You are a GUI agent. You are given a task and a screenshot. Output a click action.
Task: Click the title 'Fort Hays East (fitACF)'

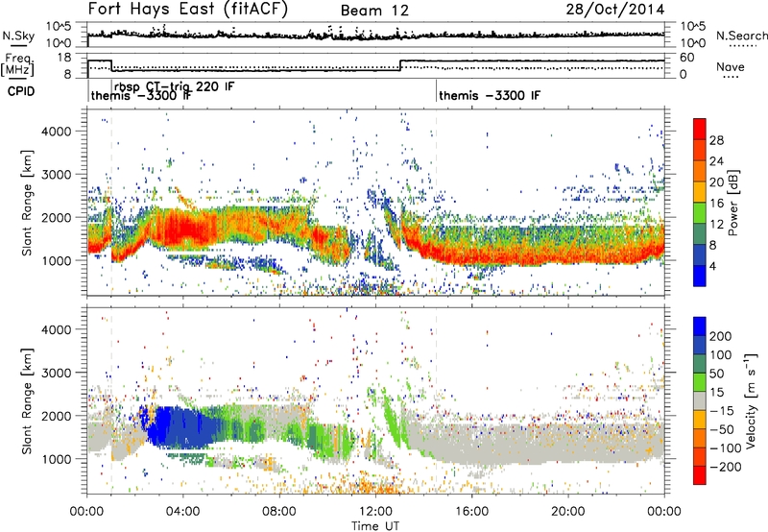point(188,10)
